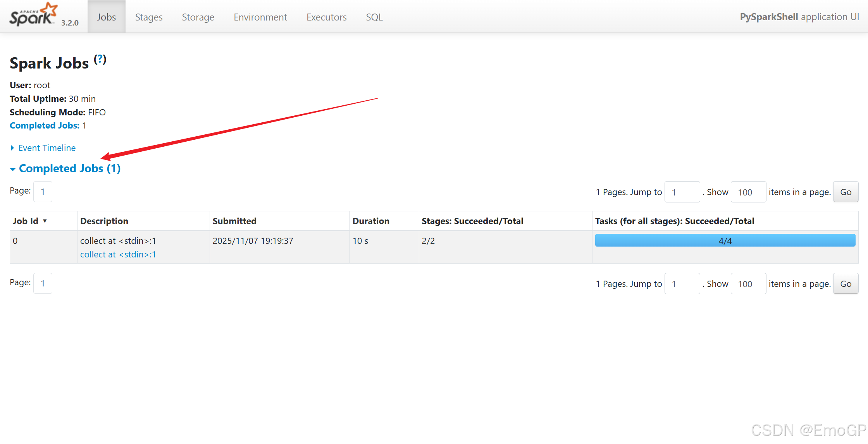This screenshot has width=868, height=444.
Task: Focus the top Show items count field
Action: [x=748, y=192]
